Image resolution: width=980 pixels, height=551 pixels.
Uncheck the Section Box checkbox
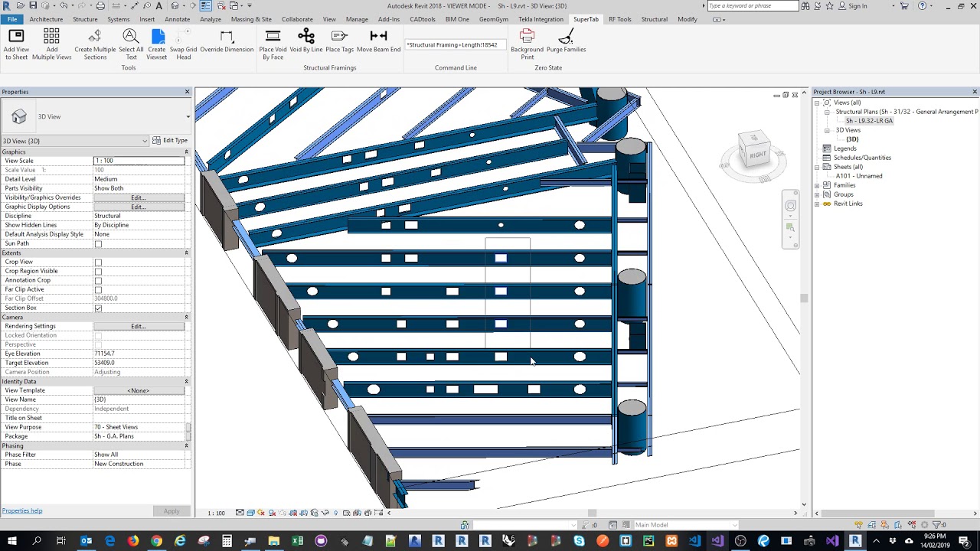(98, 308)
